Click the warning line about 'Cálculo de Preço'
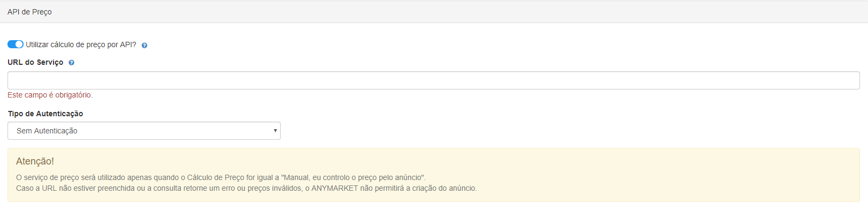868x217 pixels. 221,177
